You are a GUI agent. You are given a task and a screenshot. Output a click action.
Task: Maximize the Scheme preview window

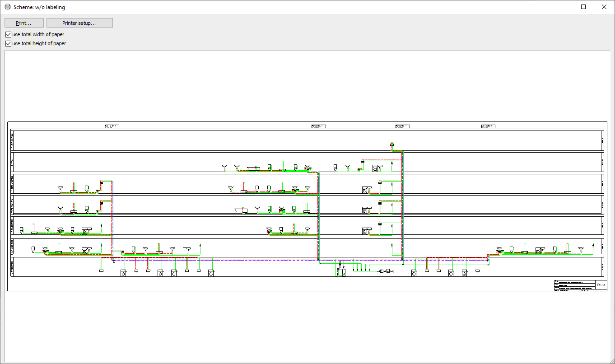pos(583,7)
